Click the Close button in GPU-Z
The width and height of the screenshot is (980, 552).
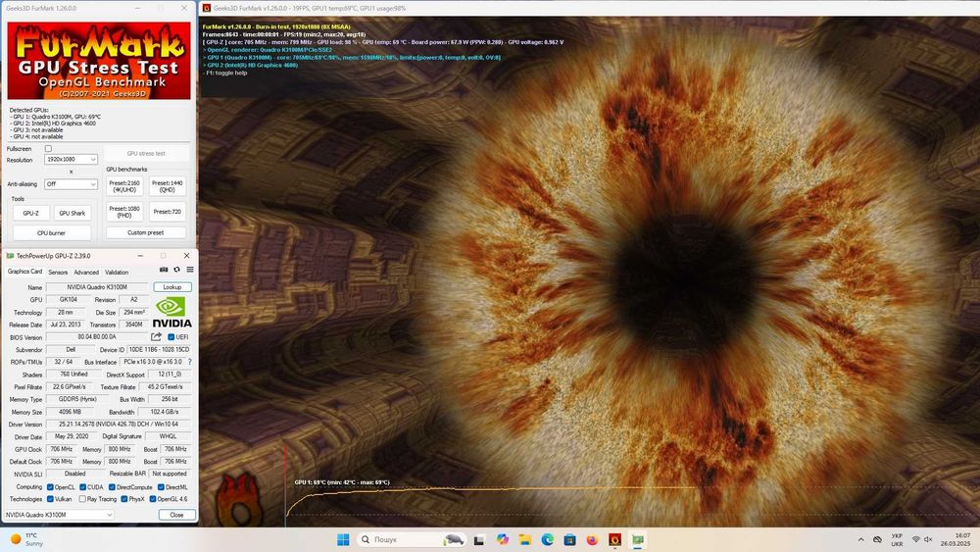click(x=176, y=515)
